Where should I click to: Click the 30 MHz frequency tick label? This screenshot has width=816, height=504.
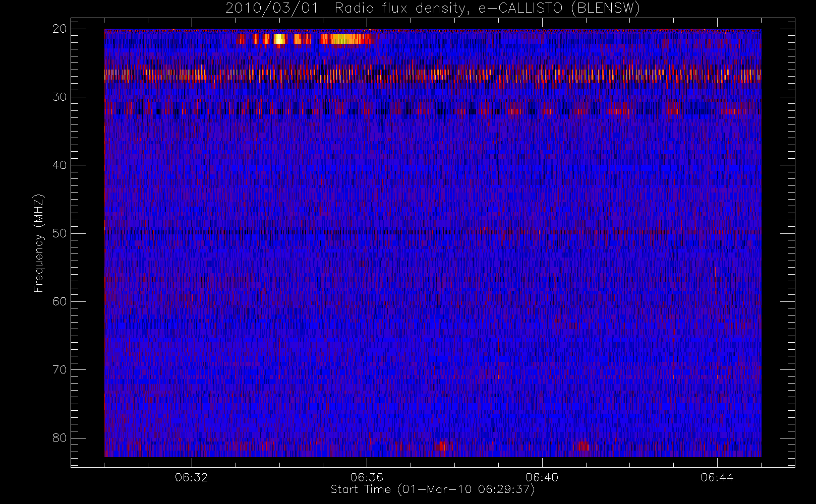tap(60, 97)
